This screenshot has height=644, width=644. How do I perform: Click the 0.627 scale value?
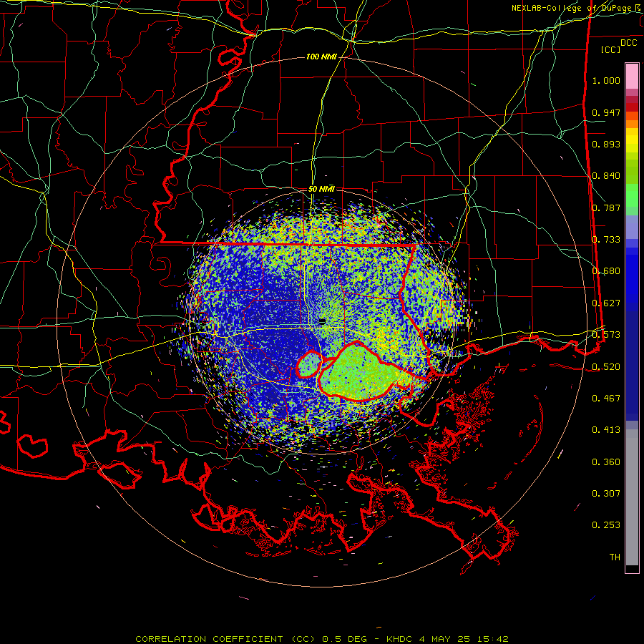click(606, 303)
